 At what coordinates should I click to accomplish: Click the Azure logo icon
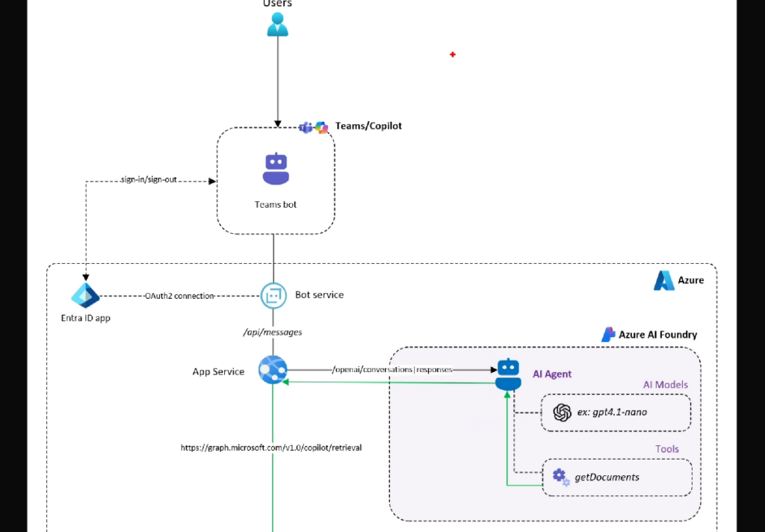pyautogui.click(x=663, y=281)
